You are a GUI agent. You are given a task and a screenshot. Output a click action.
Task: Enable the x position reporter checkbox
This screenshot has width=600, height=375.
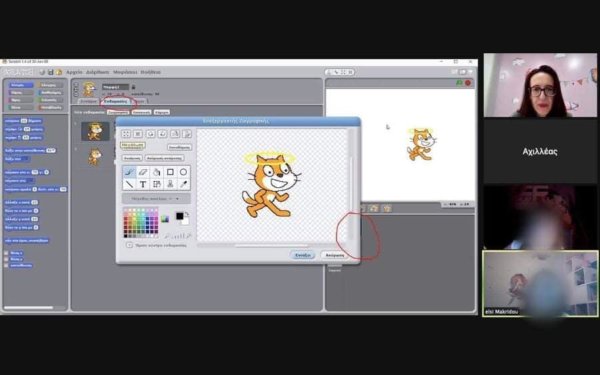(6, 253)
